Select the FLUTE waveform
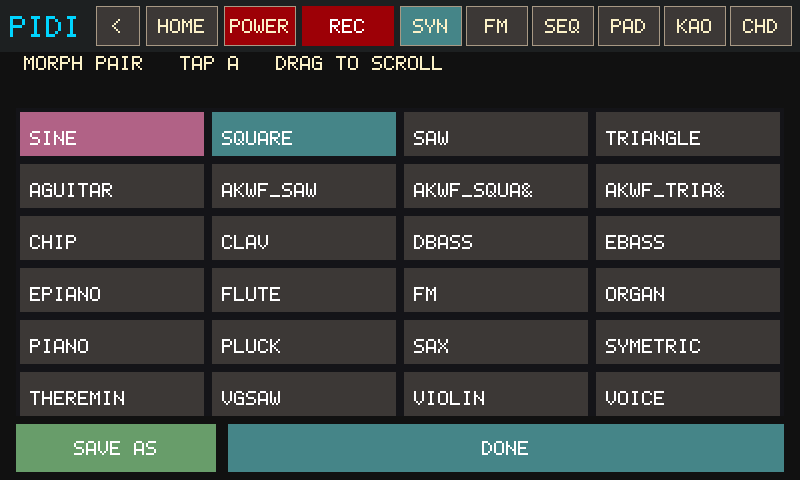 304,290
